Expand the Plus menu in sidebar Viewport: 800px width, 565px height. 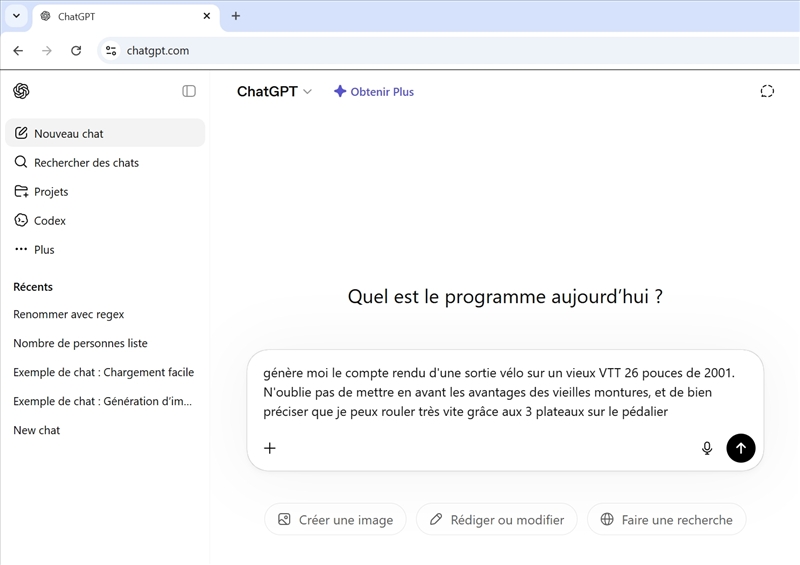[105, 250]
